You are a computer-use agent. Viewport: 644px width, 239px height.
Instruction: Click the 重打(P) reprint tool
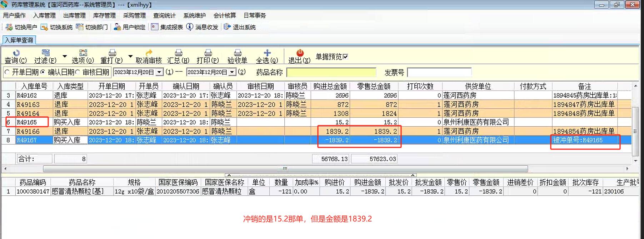[x=111, y=57]
